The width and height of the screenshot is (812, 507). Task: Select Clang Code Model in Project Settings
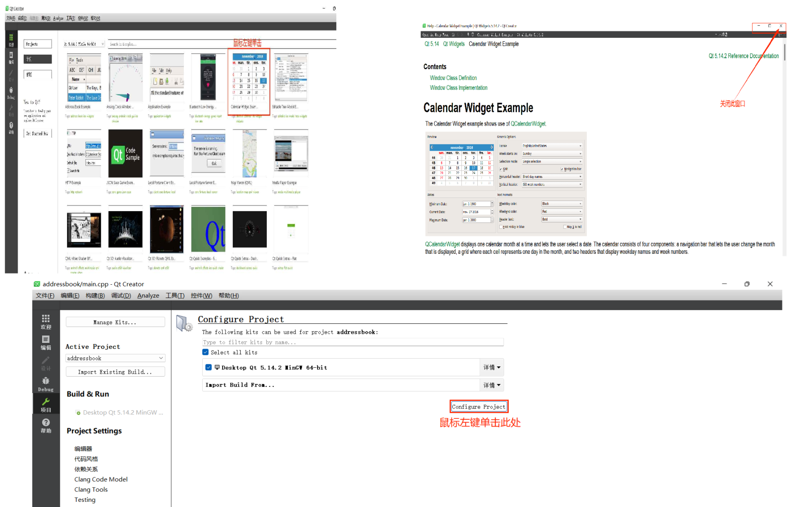point(101,479)
